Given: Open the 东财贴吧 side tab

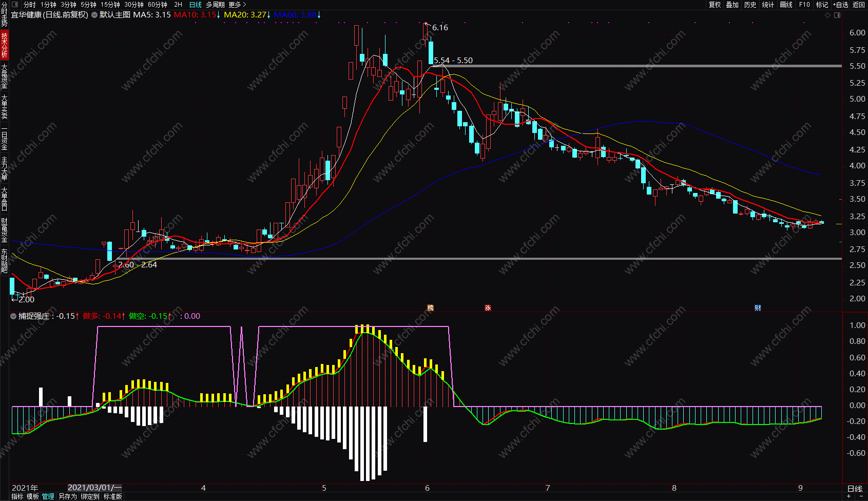Looking at the screenshot, I should 4,261.
